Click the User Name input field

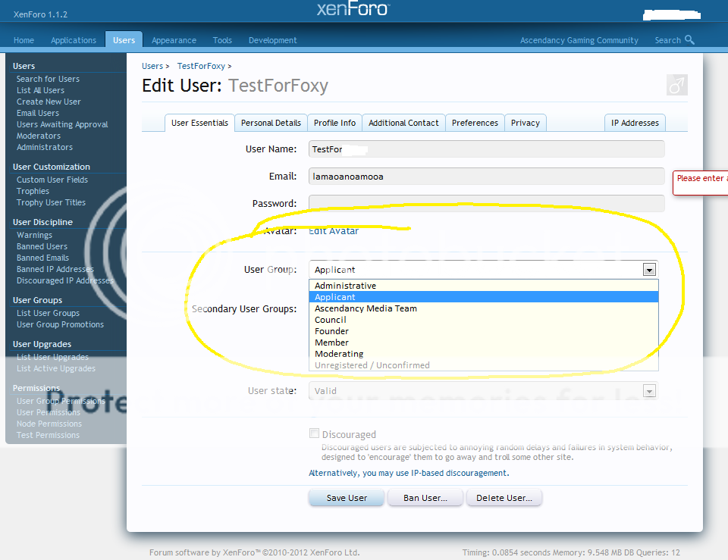[x=486, y=149]
